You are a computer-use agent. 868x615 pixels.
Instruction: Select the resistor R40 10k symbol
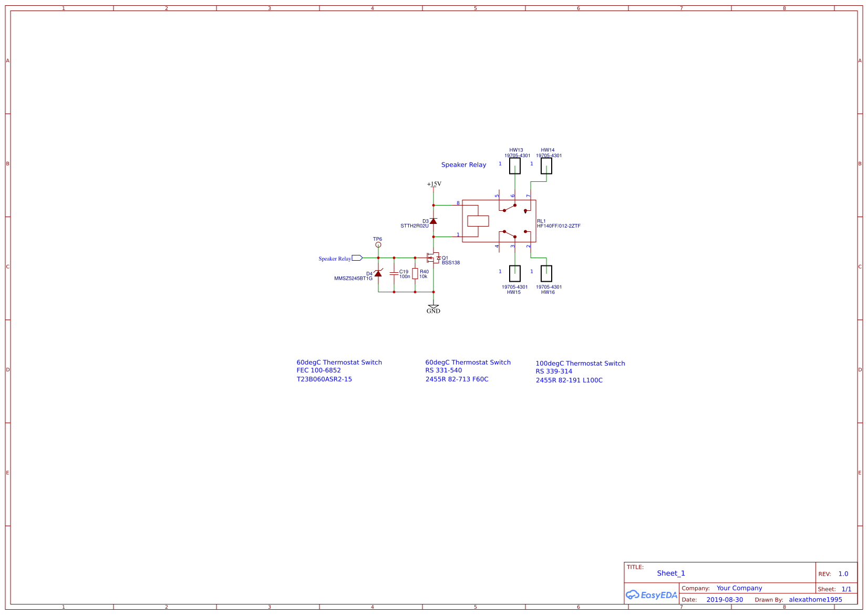pyautogui.click(x=416, y=274)
